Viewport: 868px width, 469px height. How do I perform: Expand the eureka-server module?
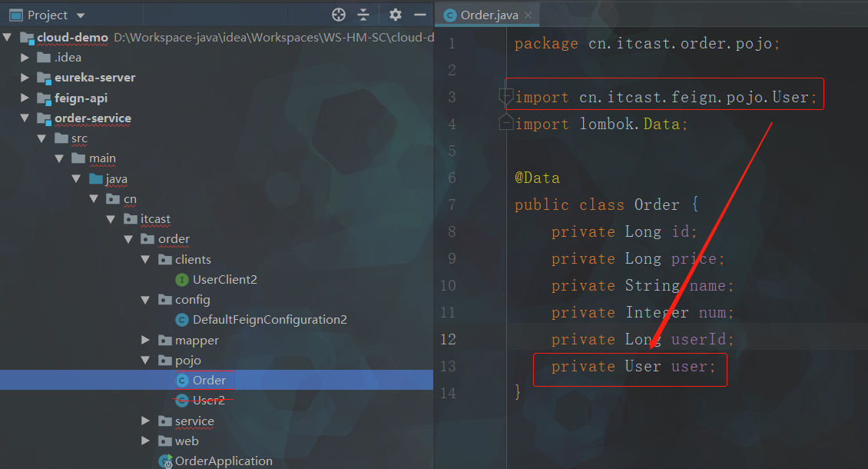pyautogui.click(x=25, y=78)
